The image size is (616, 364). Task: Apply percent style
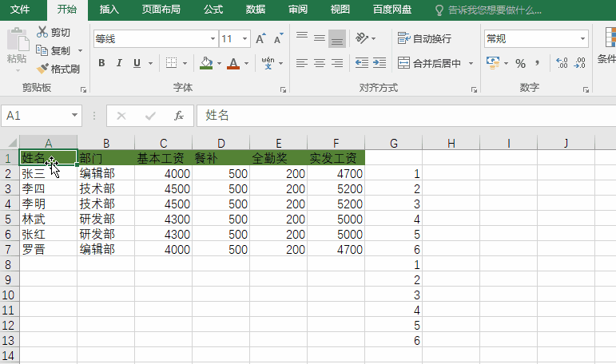[x=521, y=63]
